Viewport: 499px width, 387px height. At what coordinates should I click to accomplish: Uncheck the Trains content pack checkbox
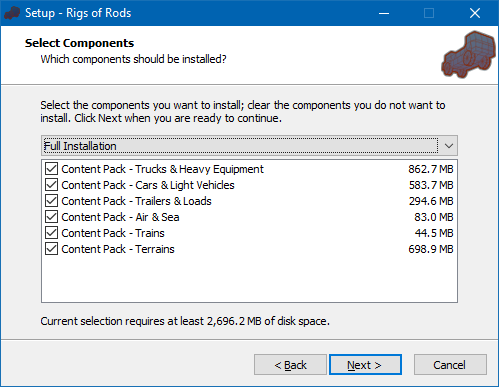point(51,233)
